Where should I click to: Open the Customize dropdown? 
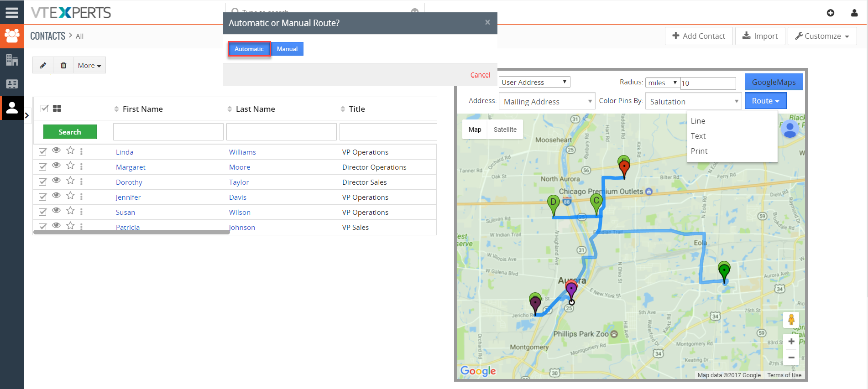pyautogui.click(x=822, y=36)
